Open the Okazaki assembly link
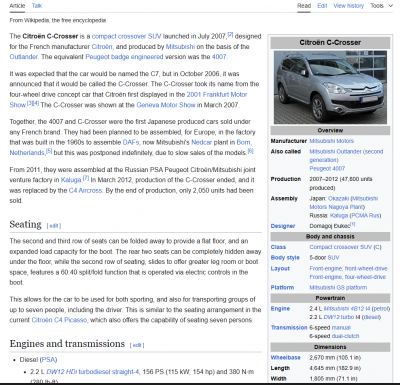Viewport: 400px width, 385px height. click(338, 199)
